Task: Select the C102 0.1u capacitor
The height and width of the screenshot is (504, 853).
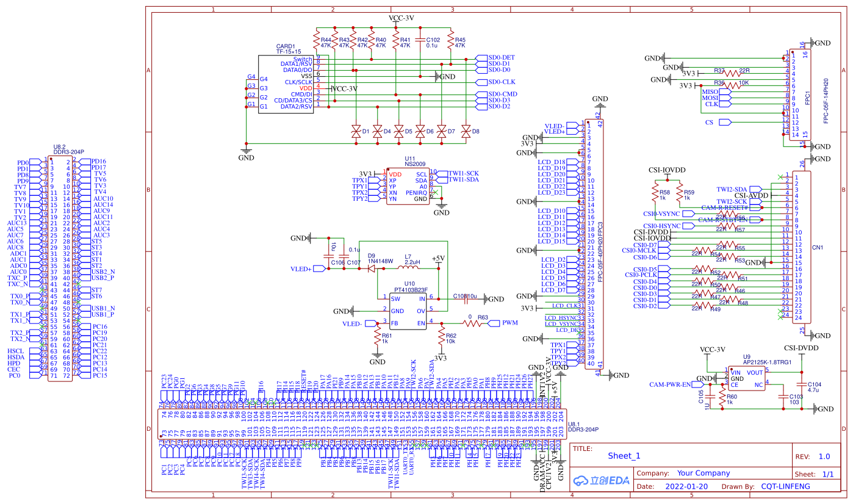Action: click(x=419, y=39)
